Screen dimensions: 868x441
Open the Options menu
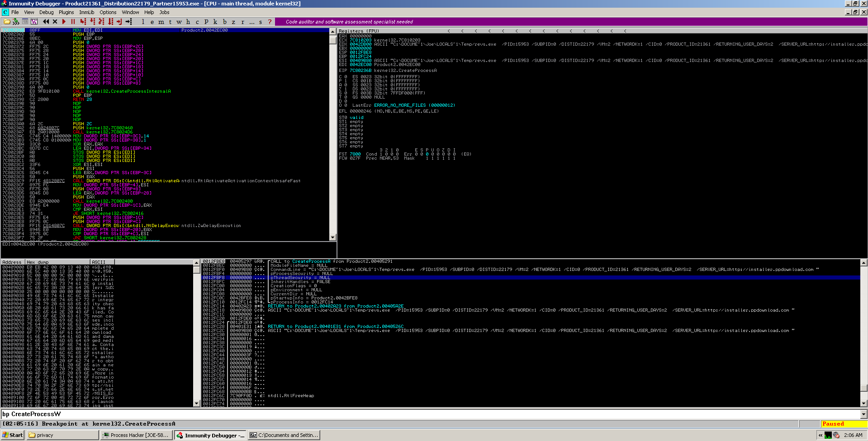click(108, 12)
